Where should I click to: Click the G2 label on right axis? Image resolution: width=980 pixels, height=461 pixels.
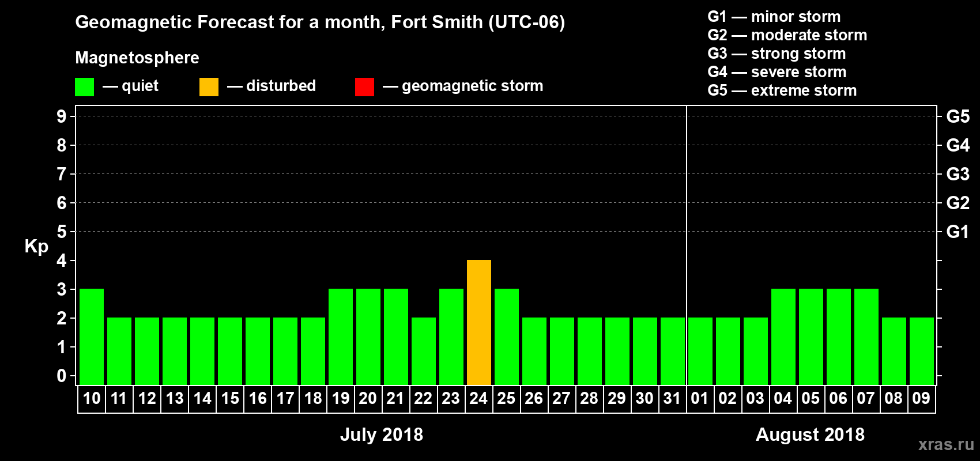[958, 203]
